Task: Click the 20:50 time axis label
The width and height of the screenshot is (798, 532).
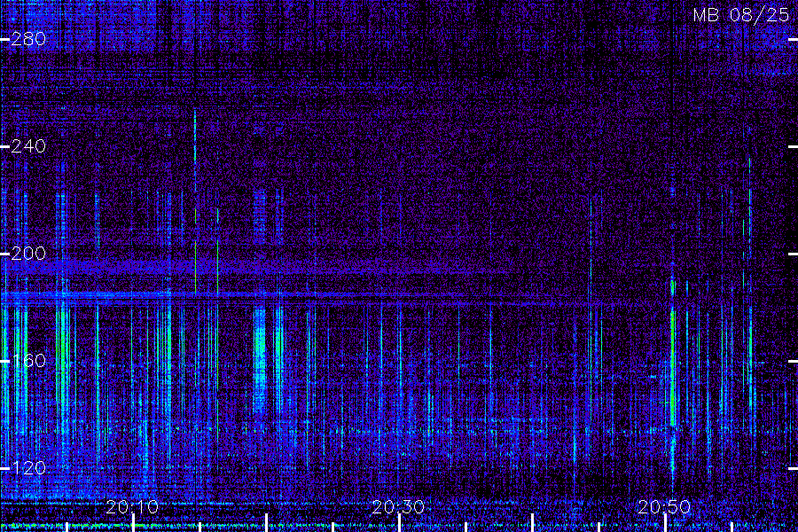Action: 665,507
